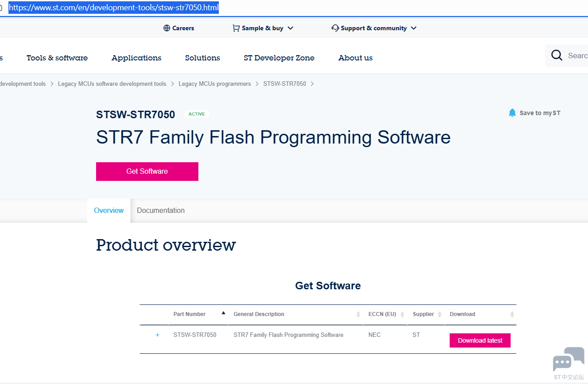The width and height of the screenshot is (588, 384).
Task: Click into the Search input field
Action: 577,56
